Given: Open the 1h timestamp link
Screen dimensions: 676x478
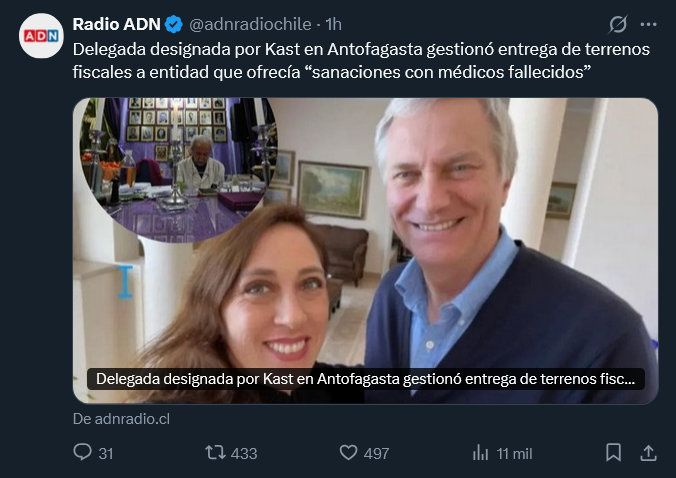Looking at the screenshot, I should coord(333,24).
